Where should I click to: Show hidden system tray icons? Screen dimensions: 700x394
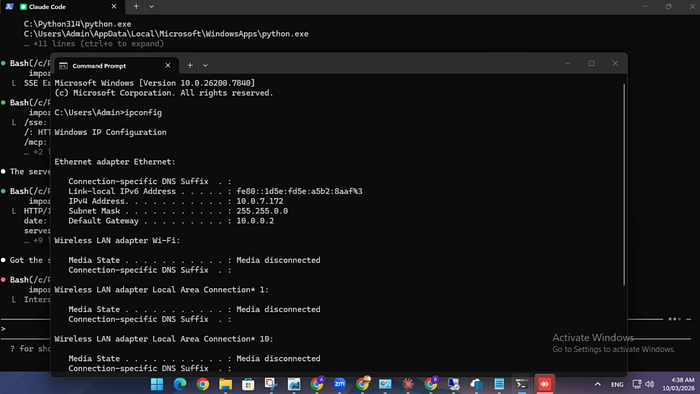click(x=597, y=384)
